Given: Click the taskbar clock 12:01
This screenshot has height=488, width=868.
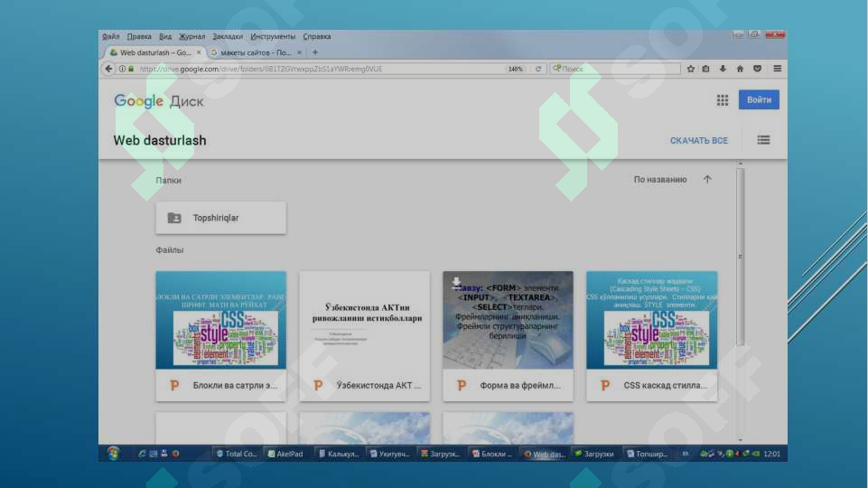Looking at the screenshot, I should 771,454.
